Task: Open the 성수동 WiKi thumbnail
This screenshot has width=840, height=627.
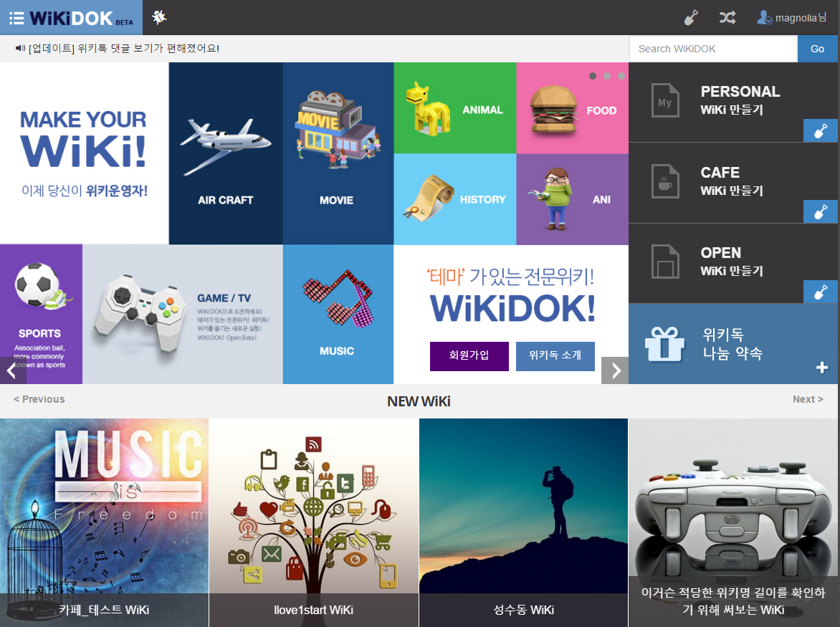Action: 523,522
